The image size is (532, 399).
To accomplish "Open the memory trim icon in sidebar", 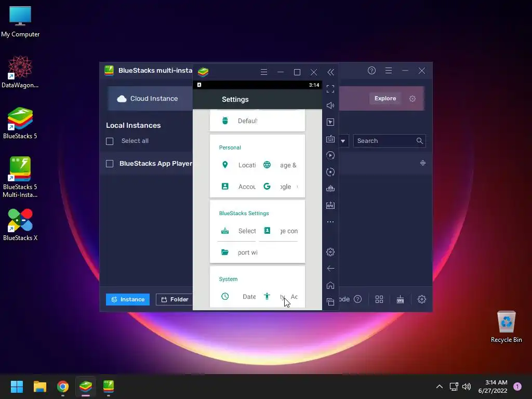I will (330, 189).
